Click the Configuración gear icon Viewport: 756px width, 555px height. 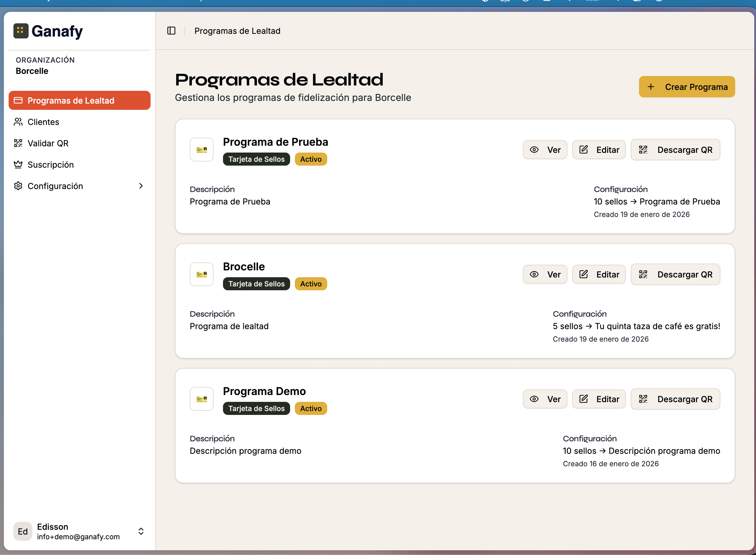(18, 186)
